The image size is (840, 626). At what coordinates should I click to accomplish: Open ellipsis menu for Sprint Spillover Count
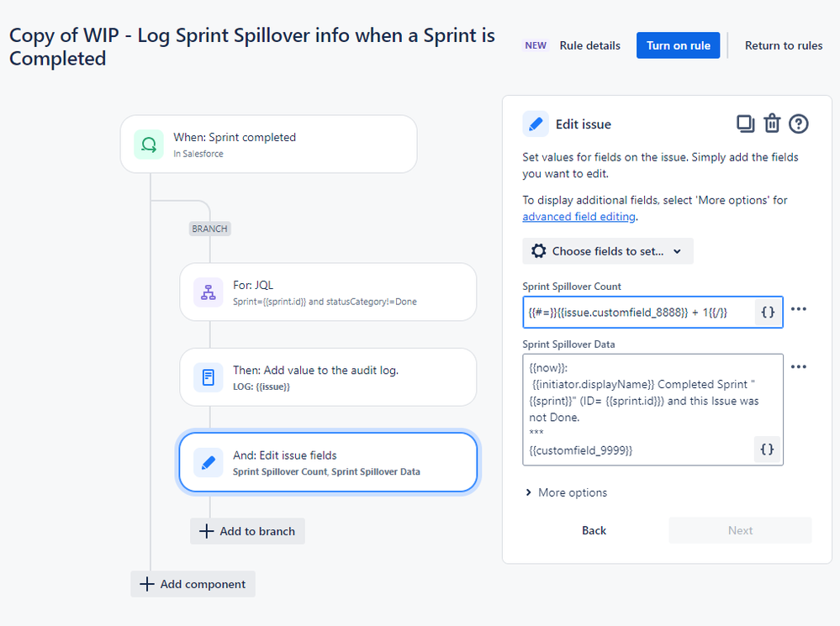tap(798, 309)
